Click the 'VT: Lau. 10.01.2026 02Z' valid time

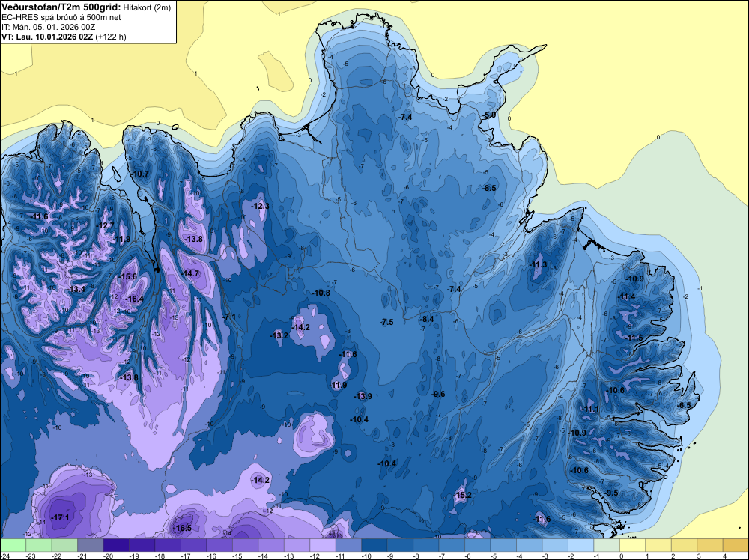(x=47, y=37)
